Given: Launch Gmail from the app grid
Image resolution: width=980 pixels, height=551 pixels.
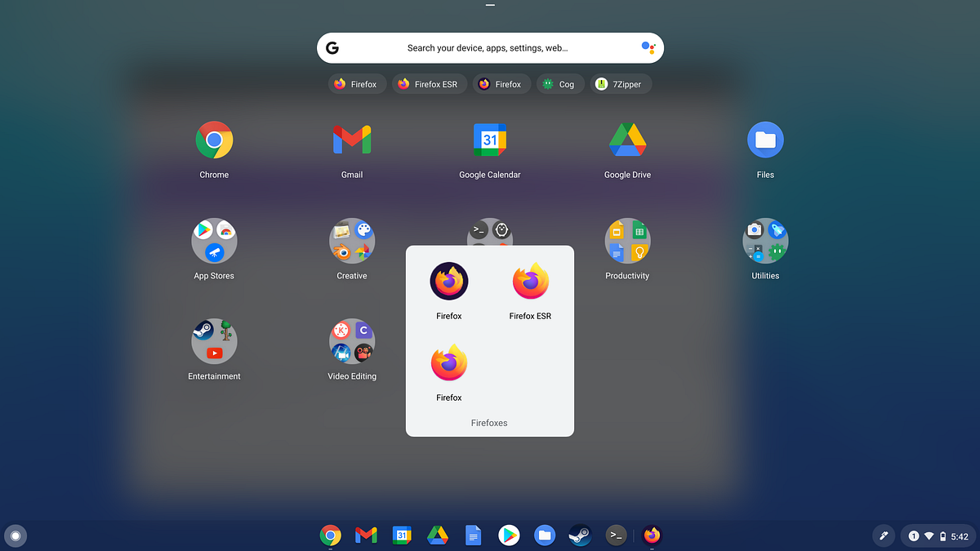Looking at the screenshot, I should click(352, 140).
